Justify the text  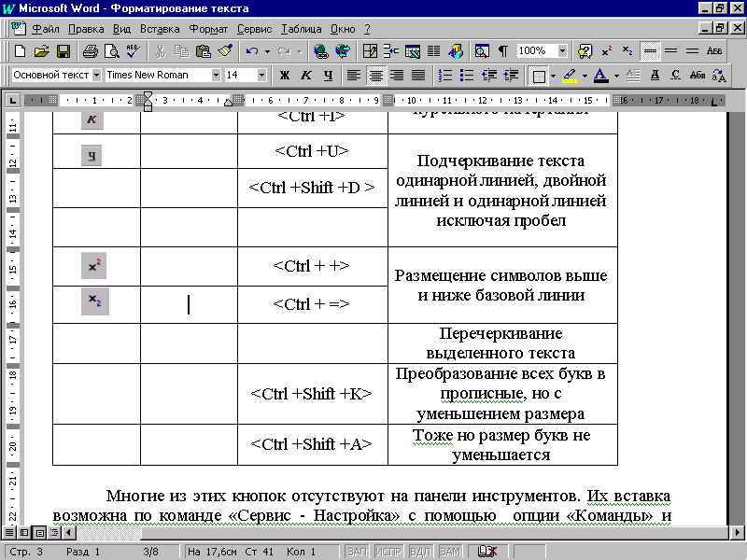[x=418, y=76]
